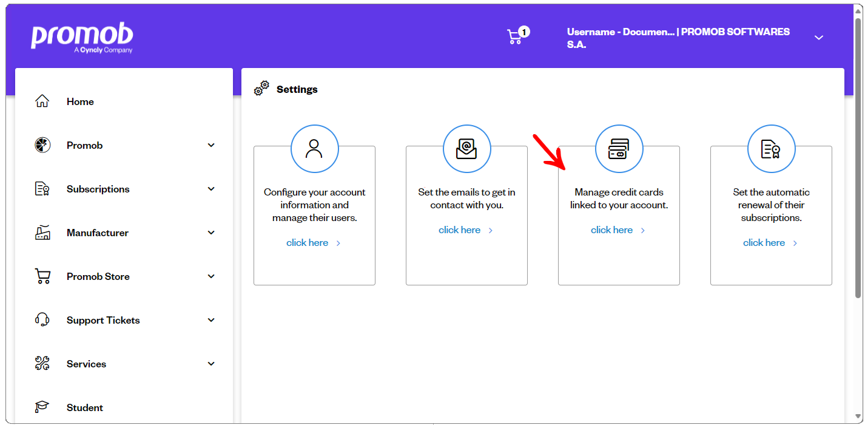Go to Home in the sidebar
868x436 pixels.
(80, 101)
